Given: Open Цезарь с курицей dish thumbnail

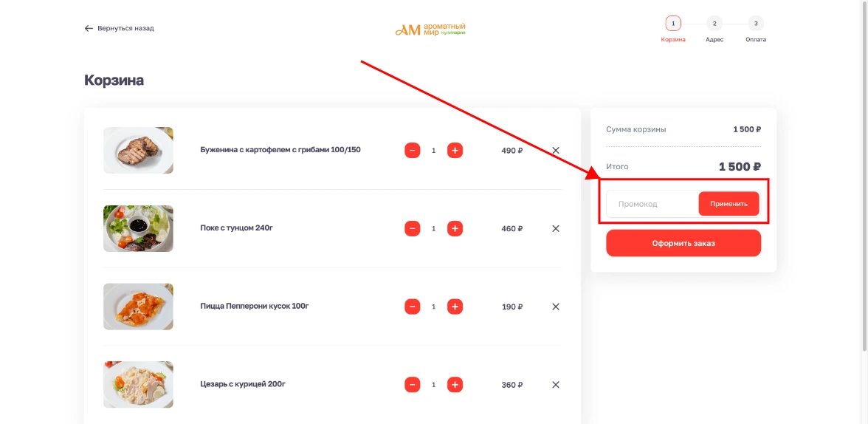Looking at the screenshot, I should coord(139,385).
